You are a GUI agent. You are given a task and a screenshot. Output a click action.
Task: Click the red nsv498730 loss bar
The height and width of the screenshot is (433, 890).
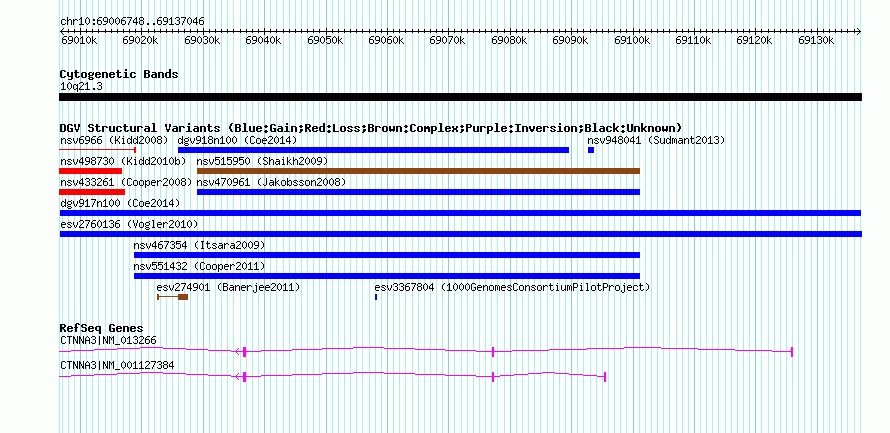91,171
